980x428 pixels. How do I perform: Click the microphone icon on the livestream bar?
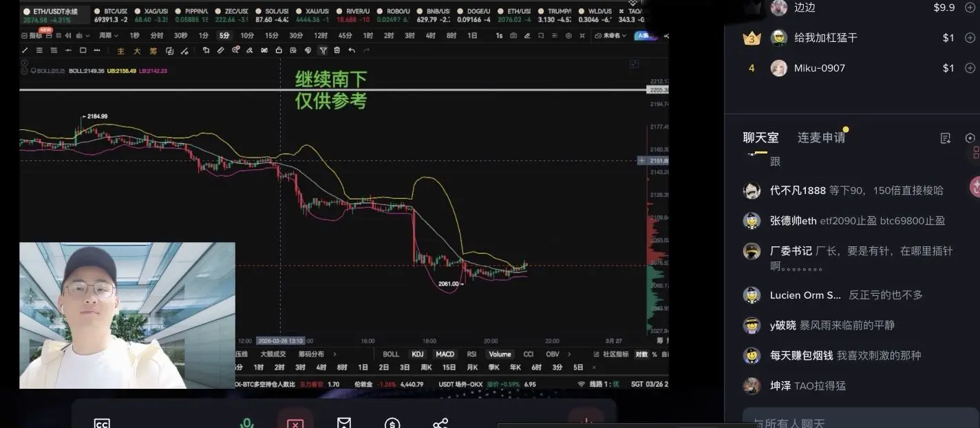tap(246, 422)
